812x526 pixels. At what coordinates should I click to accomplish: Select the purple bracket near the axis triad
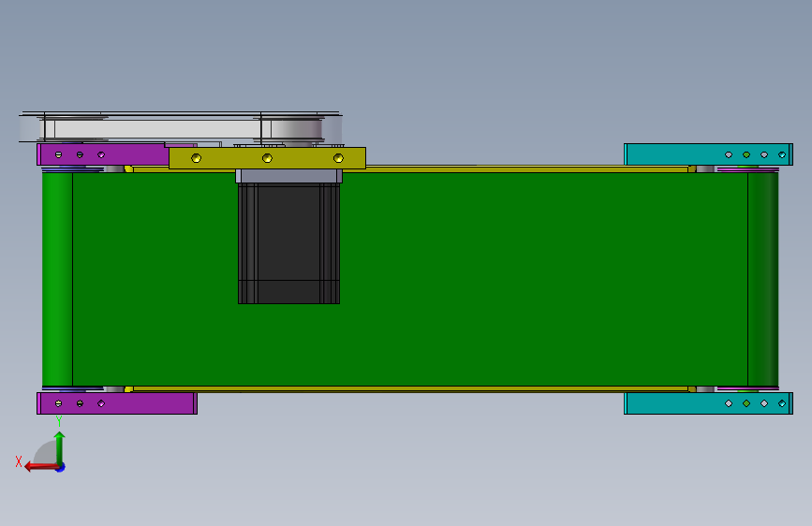tap(117, 403)
